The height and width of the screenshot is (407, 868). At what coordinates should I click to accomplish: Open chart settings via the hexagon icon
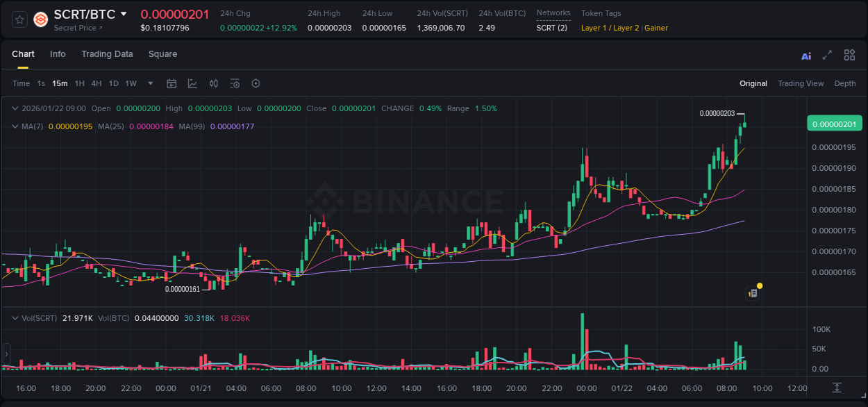pos(256,83)
